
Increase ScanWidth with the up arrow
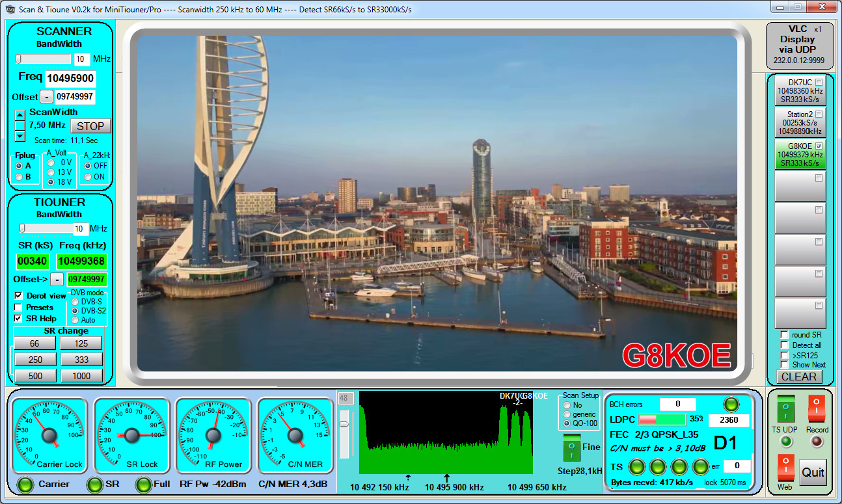[20, 114]
